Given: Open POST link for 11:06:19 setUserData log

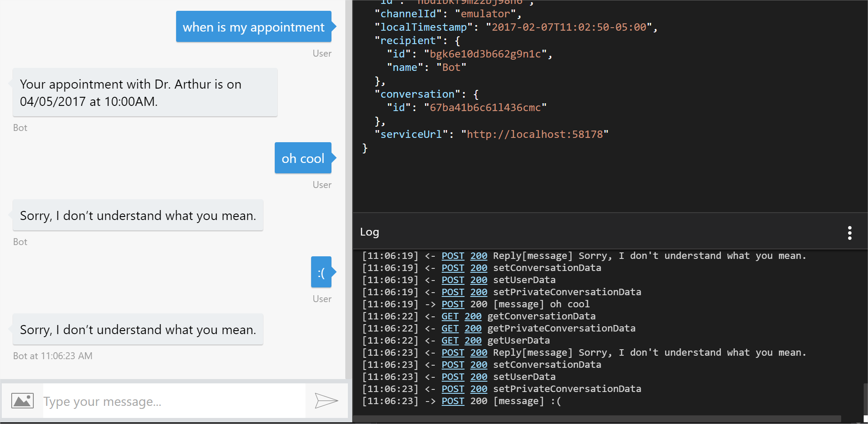Looking at the screenshot, I should tap(453, 280).
